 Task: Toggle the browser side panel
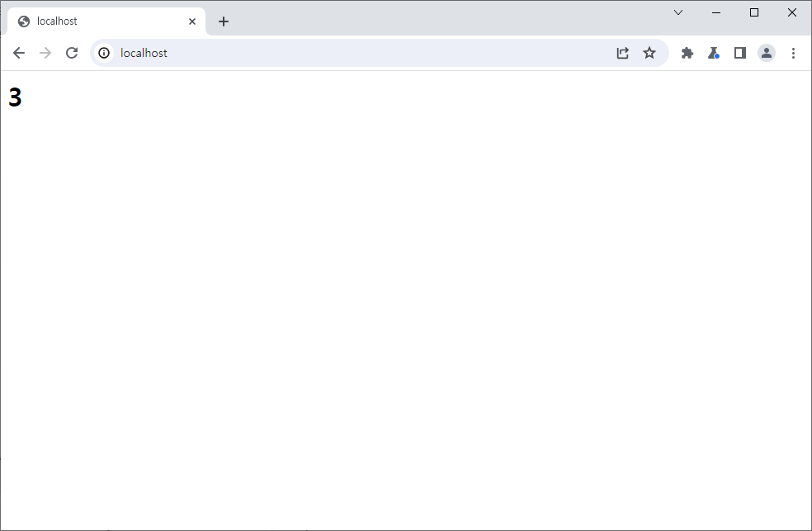tap(740, 53)
